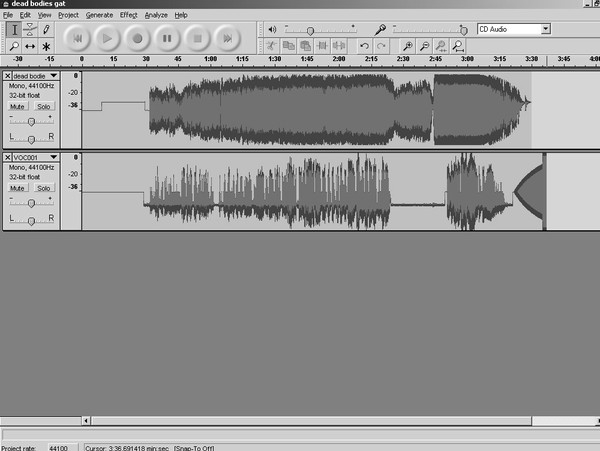Click the 2:30 mark on the timeline ruler

403,59
